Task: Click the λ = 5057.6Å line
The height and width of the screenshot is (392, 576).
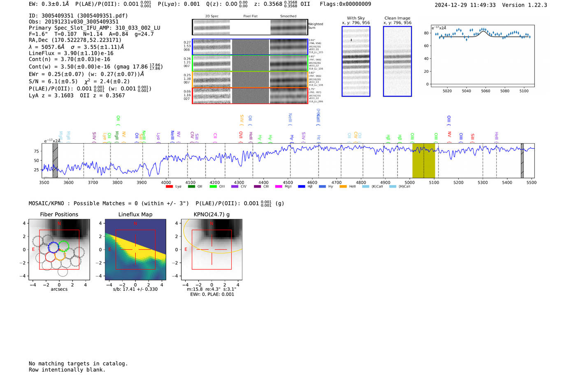Action: point(77,47)
